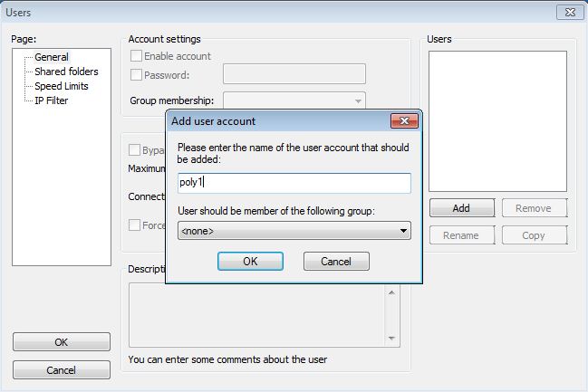
Task: Select General in the Page tree
Action: [x=51, y=57]
